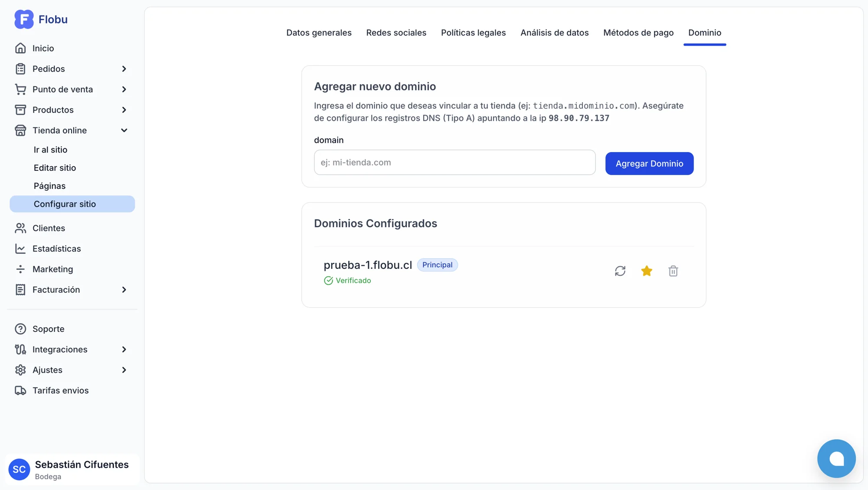Screen dimensions: 868x490
Task: Toggle the principal star on prueba-1.flobu.cl
Action: click(x=647, y=271)
